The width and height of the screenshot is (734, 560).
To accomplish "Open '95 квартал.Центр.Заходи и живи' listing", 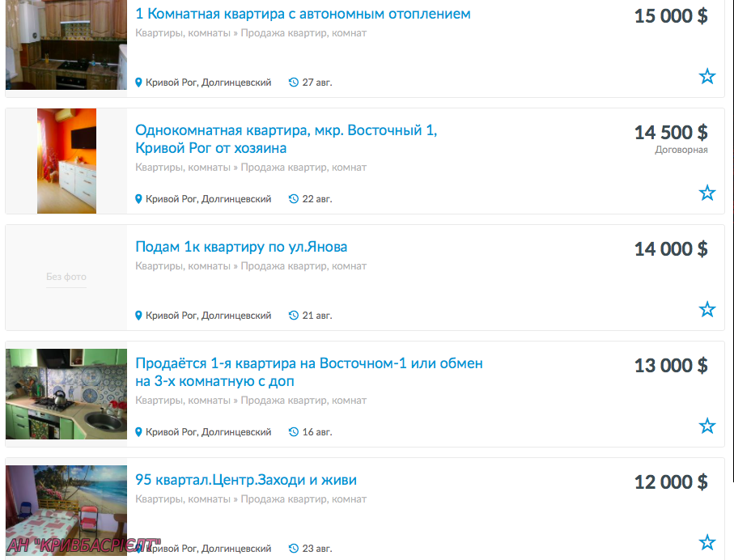I will tap(246, 480).
